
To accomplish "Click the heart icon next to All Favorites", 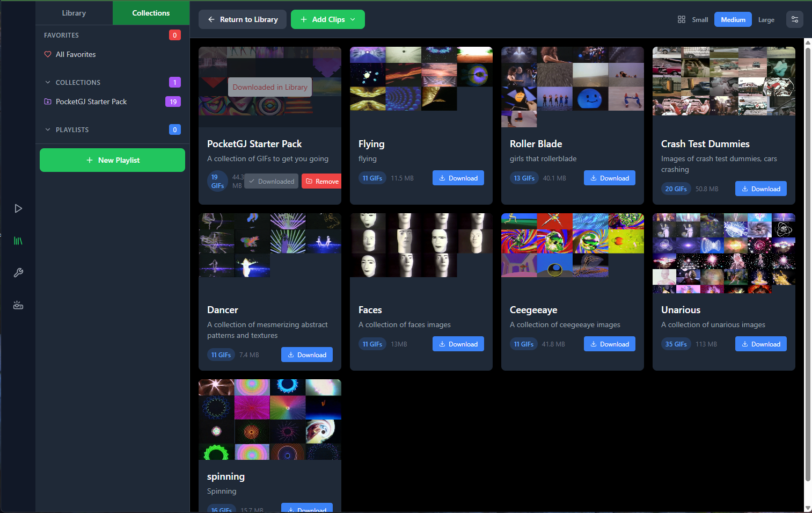I will tap(48, 54).
